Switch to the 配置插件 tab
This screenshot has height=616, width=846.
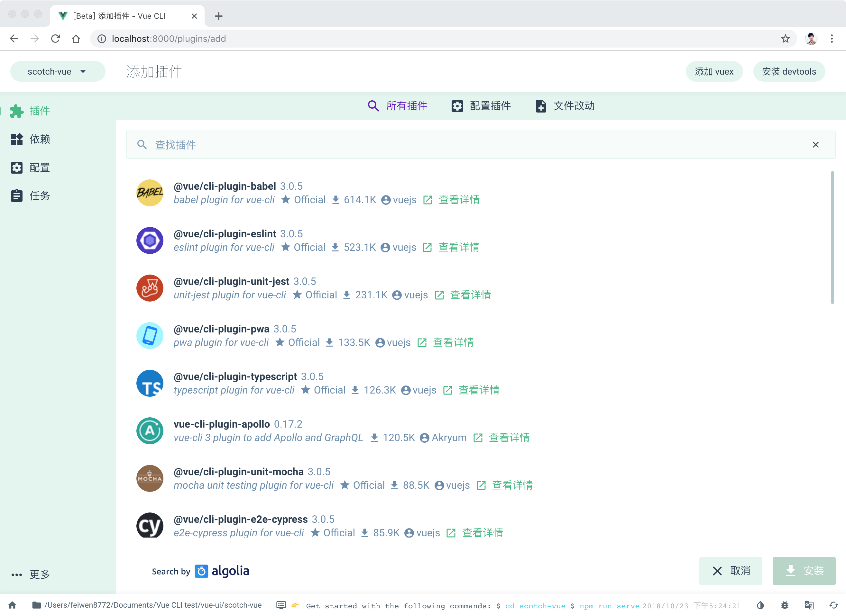coord(481,106)
